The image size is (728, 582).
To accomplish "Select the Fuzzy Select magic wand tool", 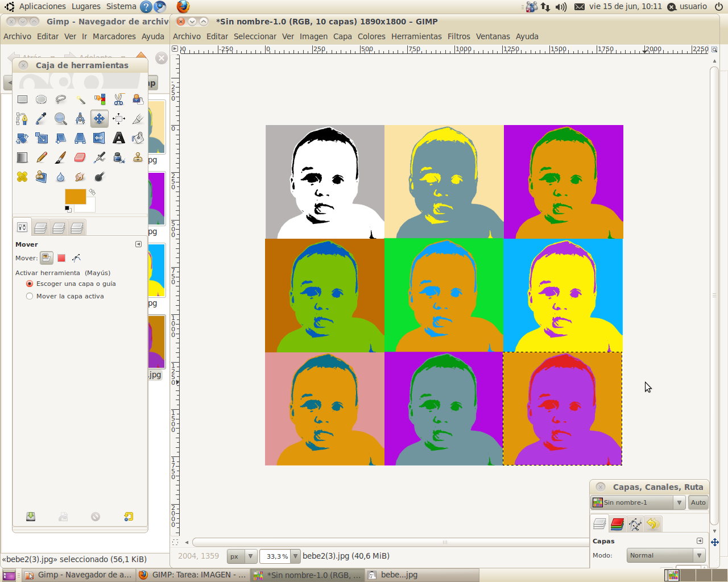I will [81, 99].
